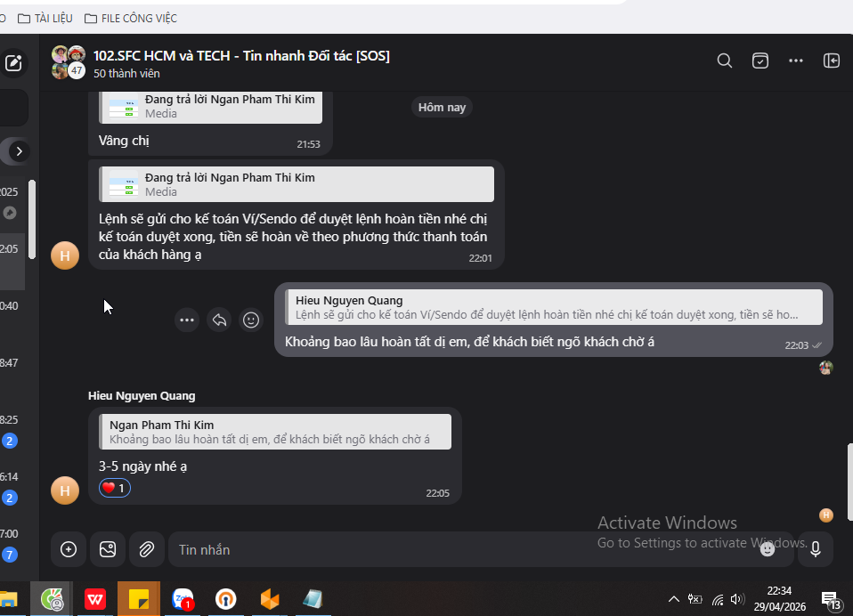Click the message area scrollbar
853x616 pixels.
pyautogui.click(x=849, y=482)
